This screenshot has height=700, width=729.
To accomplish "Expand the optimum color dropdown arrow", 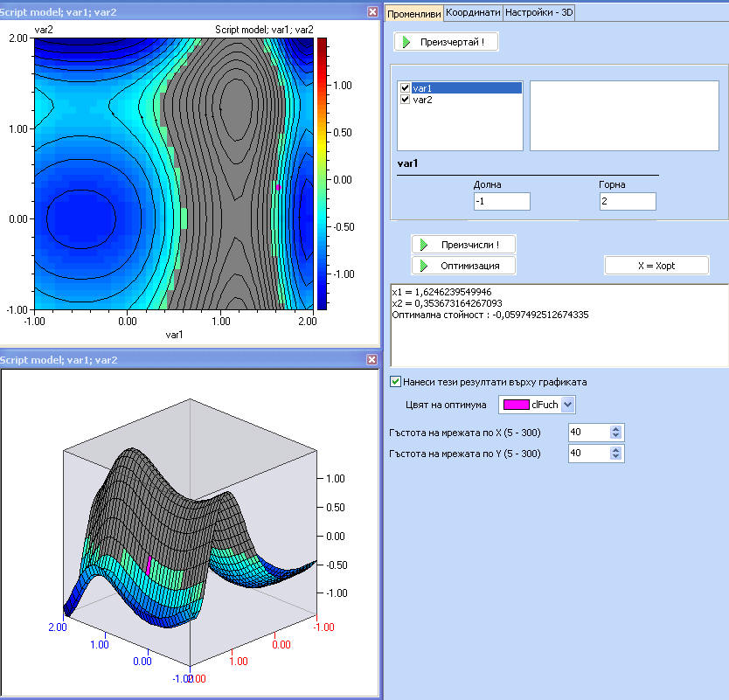I will [567, 405].
